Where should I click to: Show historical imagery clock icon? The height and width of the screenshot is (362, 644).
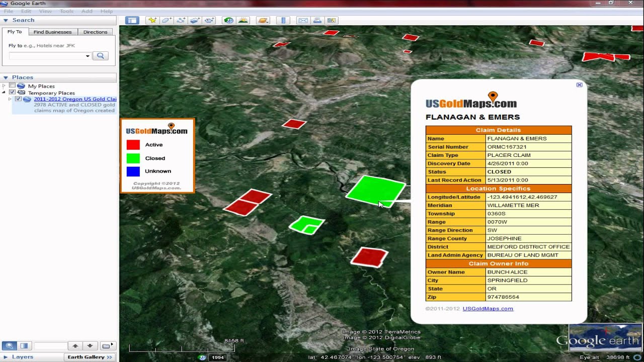tap(229, 21)
